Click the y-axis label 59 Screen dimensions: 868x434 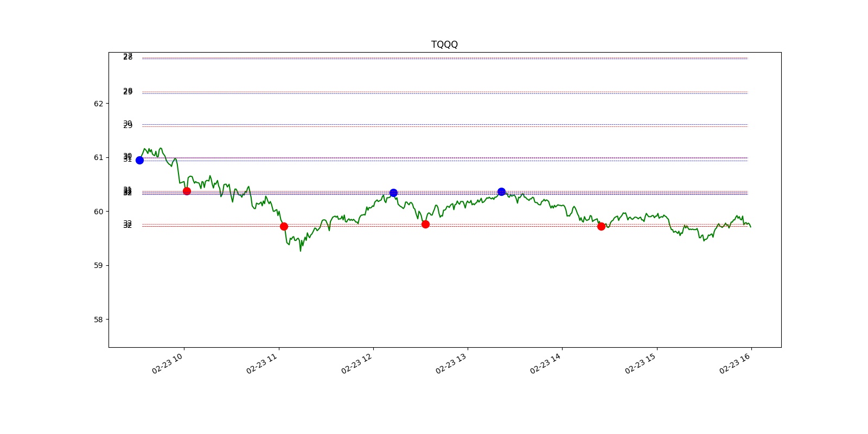coord(98,265)
